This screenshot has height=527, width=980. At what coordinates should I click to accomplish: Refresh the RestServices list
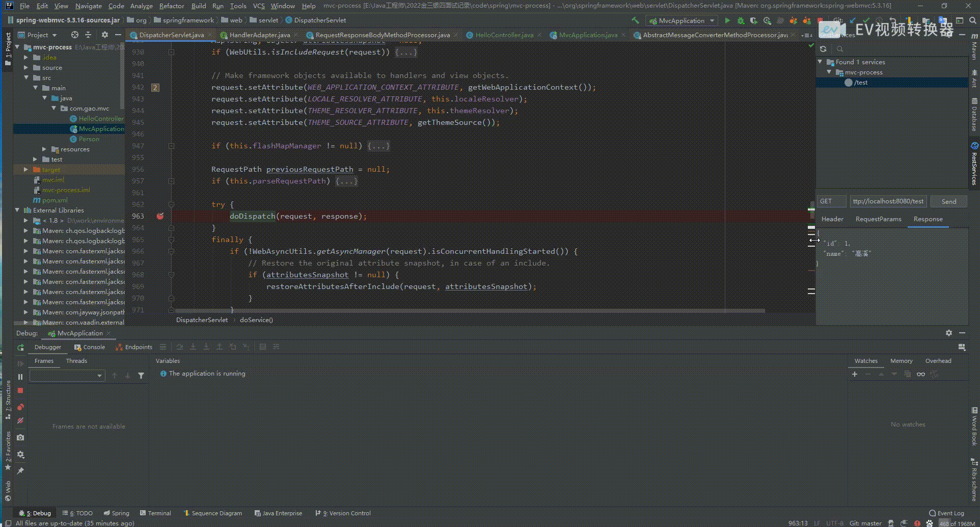point(823,49)
